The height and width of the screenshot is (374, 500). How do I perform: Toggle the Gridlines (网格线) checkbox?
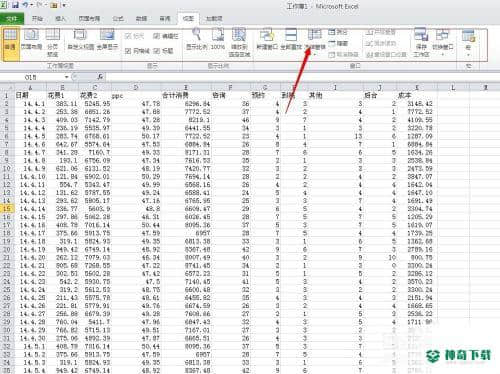(x=136, y=51)
